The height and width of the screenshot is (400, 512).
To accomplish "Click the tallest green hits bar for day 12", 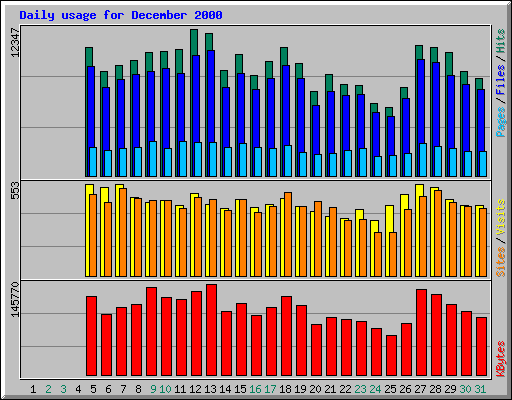I will (194, 42).
